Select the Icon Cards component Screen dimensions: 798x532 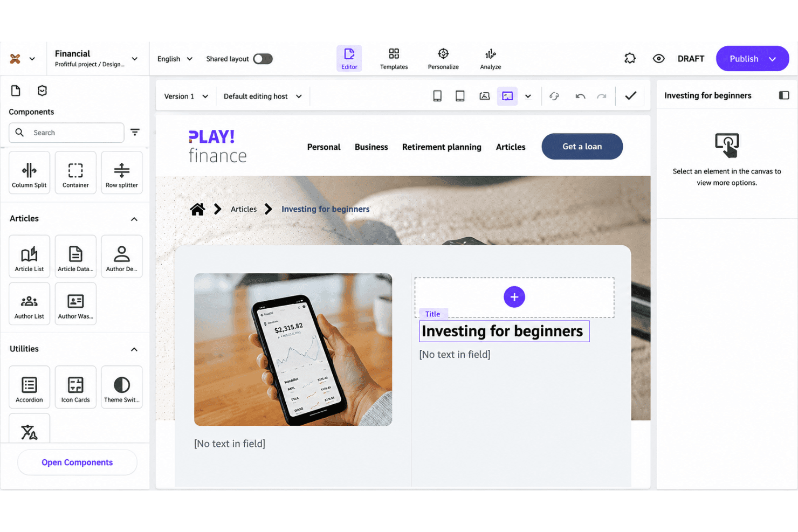[75, 388]
